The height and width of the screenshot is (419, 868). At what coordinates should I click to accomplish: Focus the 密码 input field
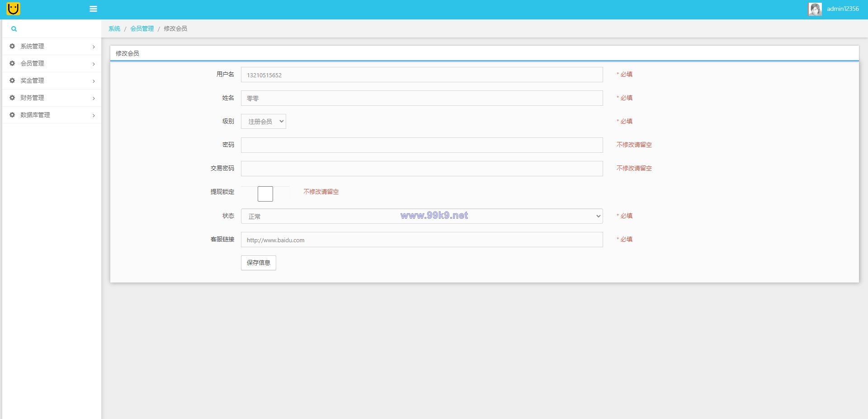[x=422, y=145]
